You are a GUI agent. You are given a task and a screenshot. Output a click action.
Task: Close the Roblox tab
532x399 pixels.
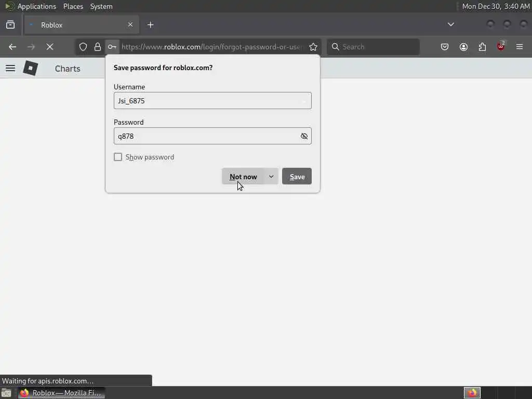(x=130, y=24)
